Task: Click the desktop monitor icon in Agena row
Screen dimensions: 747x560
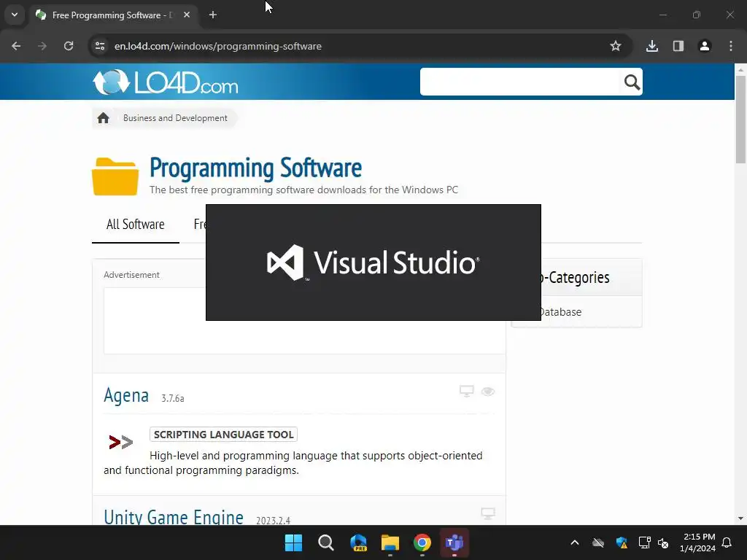Action: coord(466,391)
